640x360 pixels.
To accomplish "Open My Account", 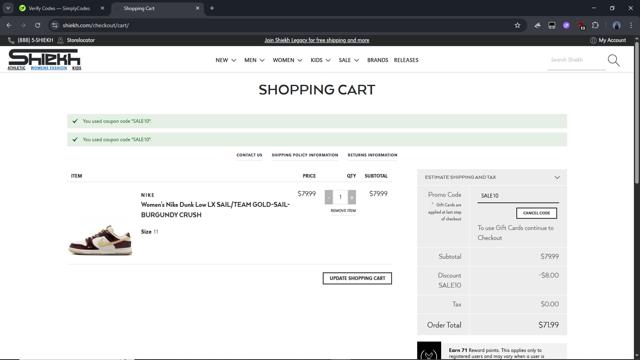I will click(x=608, y=40).
